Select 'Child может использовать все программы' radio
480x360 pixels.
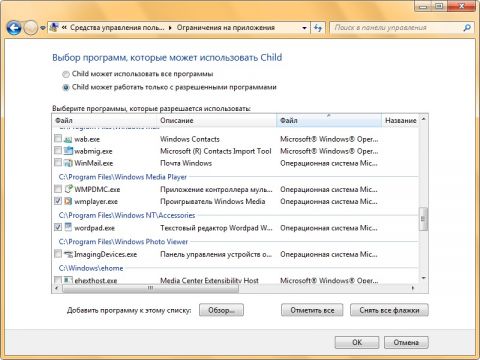(66, 74)
